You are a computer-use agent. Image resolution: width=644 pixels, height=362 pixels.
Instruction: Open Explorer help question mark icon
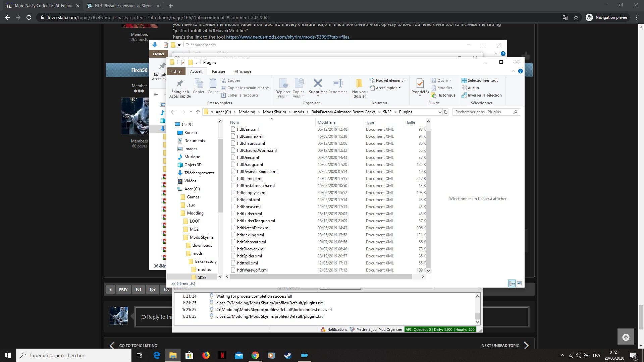[x=520, y=71]
